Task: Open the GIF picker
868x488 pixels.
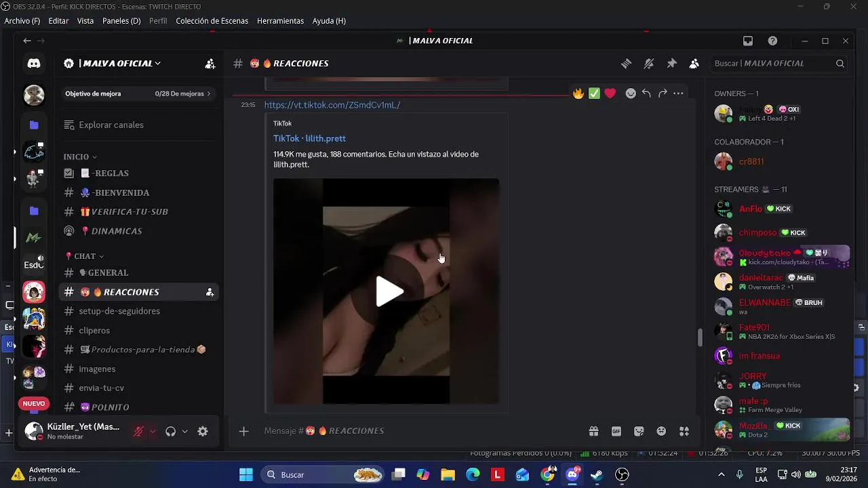Action: 616,431
